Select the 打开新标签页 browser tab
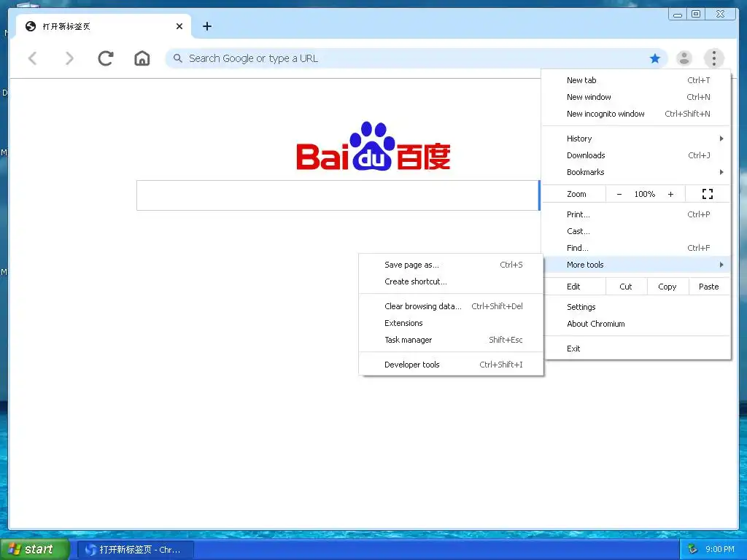The height and width of the screenshot is (560, 747). click(104, 26)
